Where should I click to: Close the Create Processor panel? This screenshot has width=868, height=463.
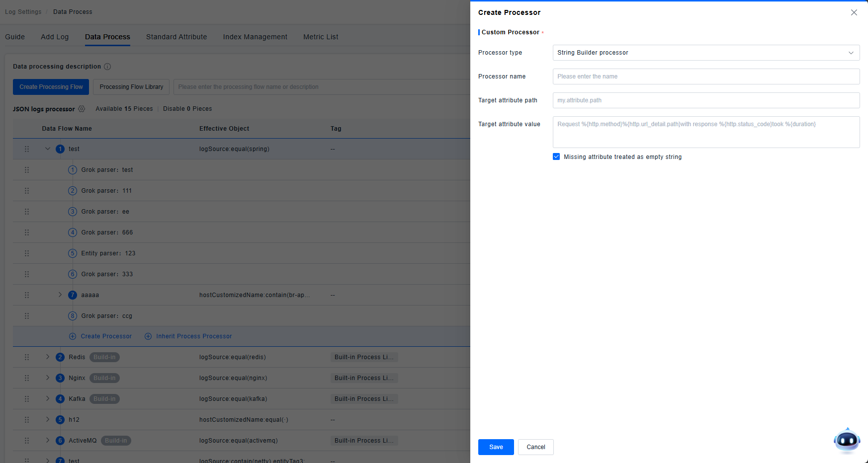pyautogui.click(x=854, y=12)
